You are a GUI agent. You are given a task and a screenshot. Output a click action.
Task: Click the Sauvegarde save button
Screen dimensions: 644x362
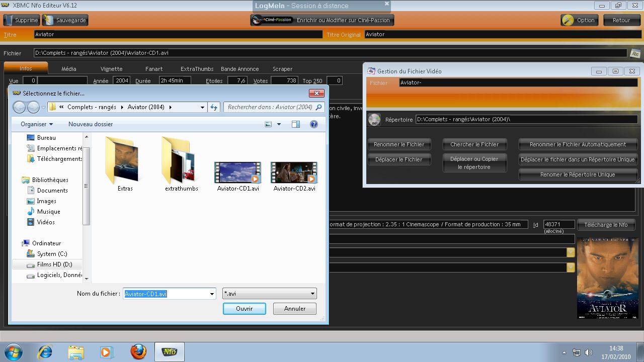coord(65,20)
